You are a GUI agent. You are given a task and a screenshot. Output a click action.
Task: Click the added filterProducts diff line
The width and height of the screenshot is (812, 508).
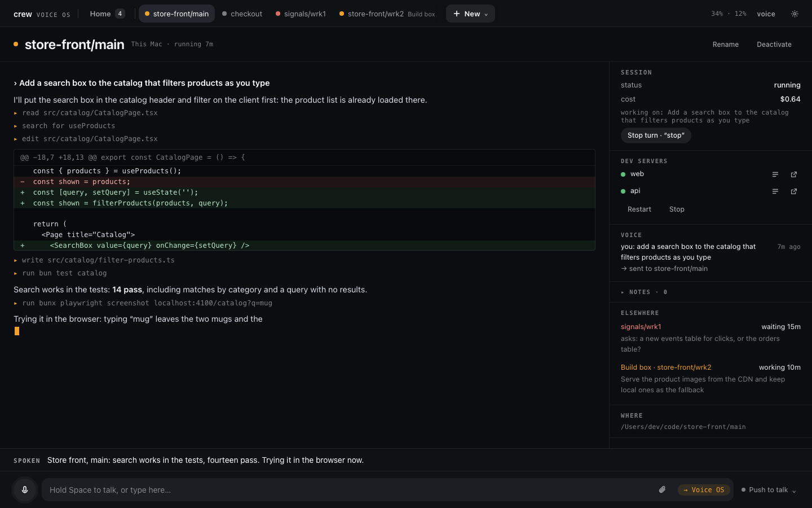pos(304,203)
